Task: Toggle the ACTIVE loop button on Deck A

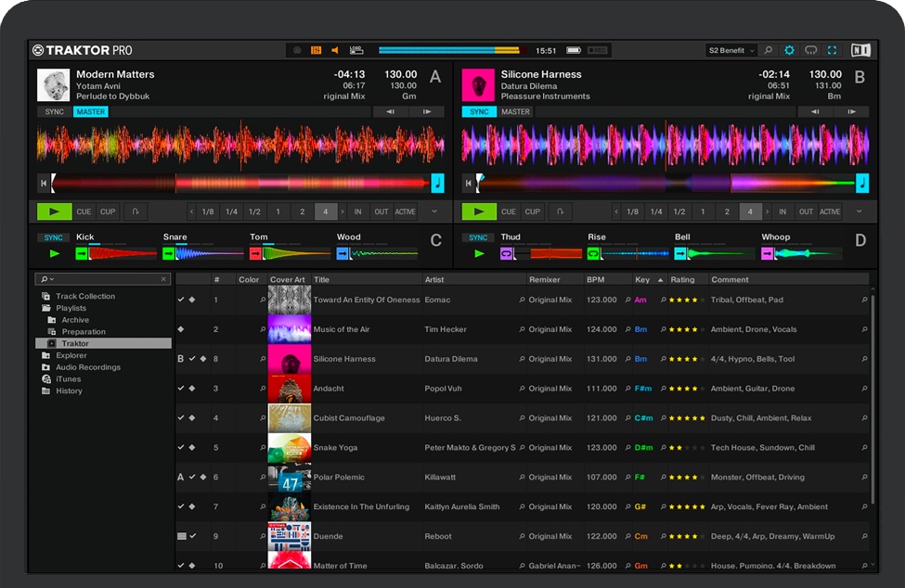Action: (x=405, y=211)
